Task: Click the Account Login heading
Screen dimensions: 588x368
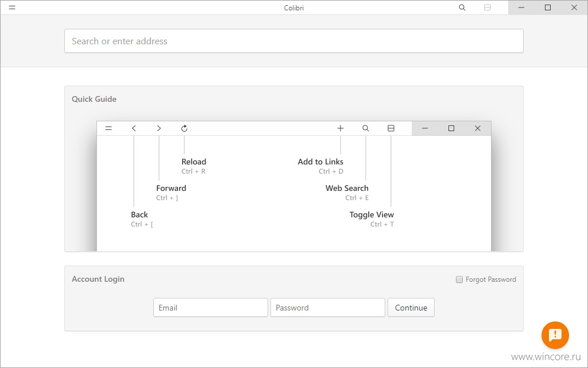Action: [98, 279]
